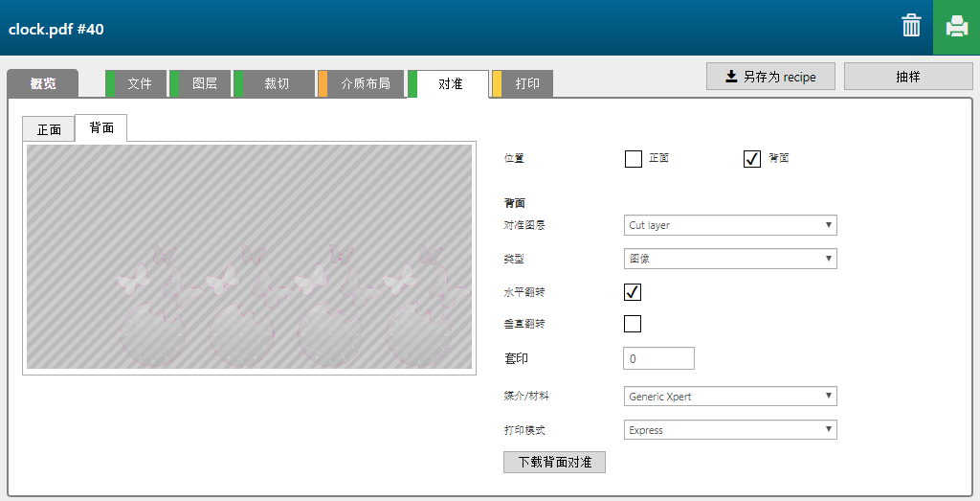Go to the 裁切 tab
Viewport: 980px width, 501px height.
tap(277, 84)
